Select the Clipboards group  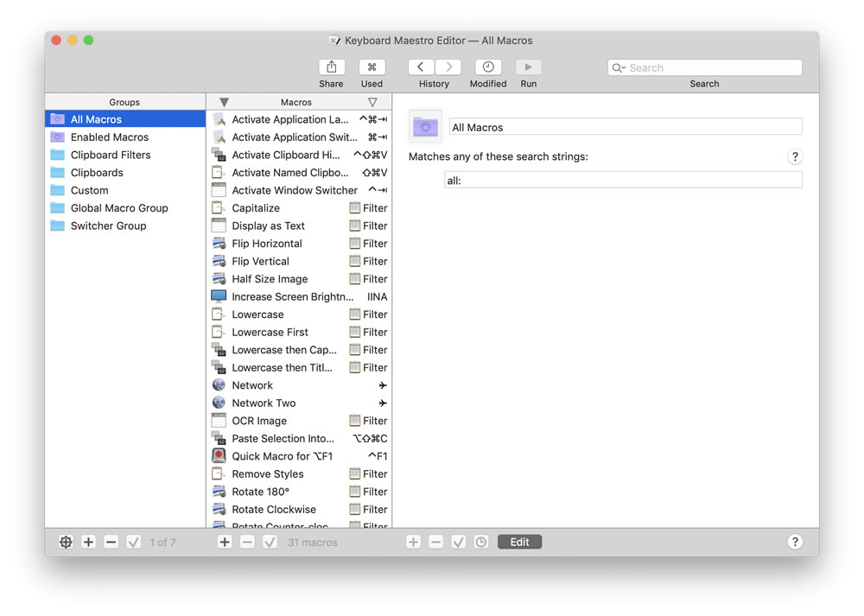pos(125,173)
